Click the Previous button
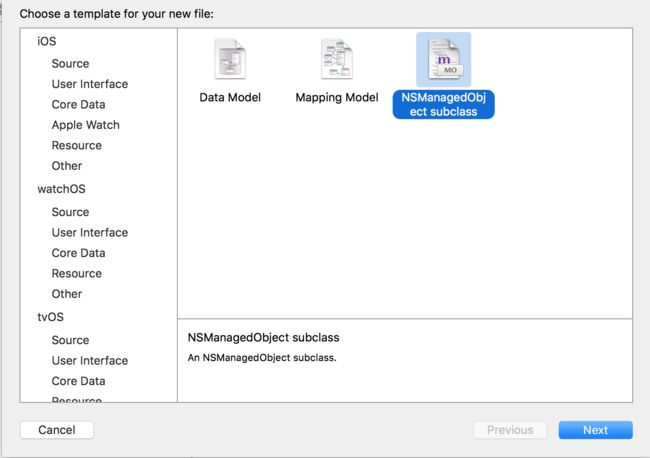Viewport: 650px width, 458px height. pyautogui.click(x=510, y=430)
